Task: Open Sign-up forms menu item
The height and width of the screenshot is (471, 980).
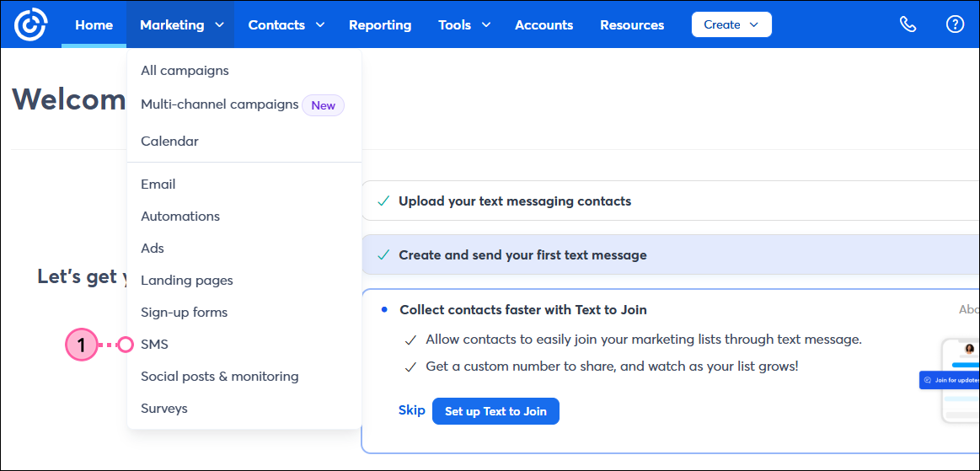Action: (185, 313)
